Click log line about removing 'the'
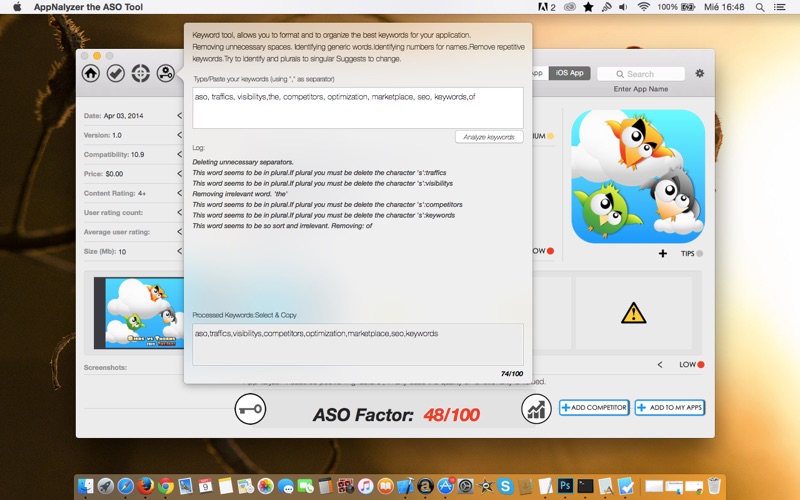This screenshot has height=500, width=800. (240, 194)
